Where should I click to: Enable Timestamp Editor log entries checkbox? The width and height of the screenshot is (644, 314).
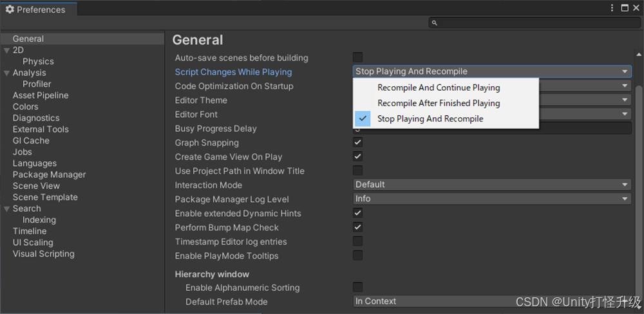click(357, 241)
